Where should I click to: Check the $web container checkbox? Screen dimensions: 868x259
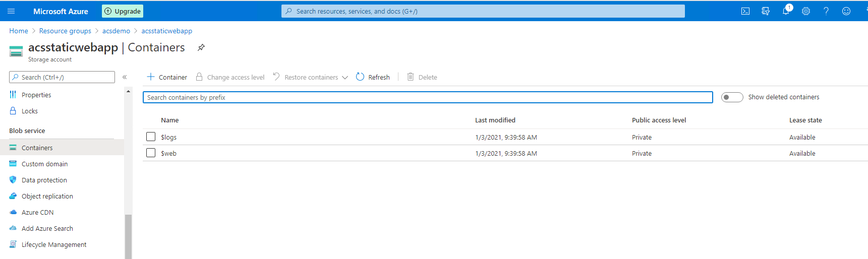[x=151, y=153]
